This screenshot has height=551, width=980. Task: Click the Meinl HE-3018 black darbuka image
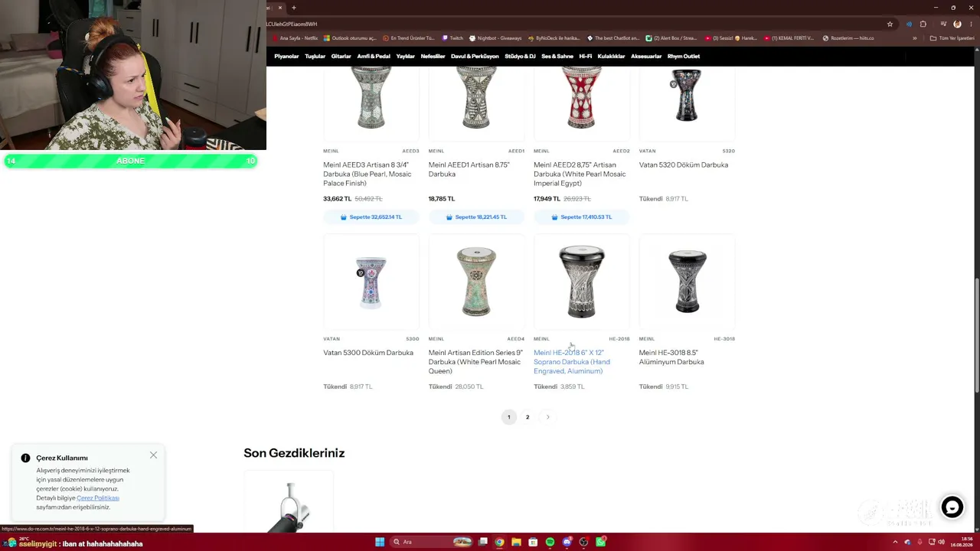click(687, 282)
